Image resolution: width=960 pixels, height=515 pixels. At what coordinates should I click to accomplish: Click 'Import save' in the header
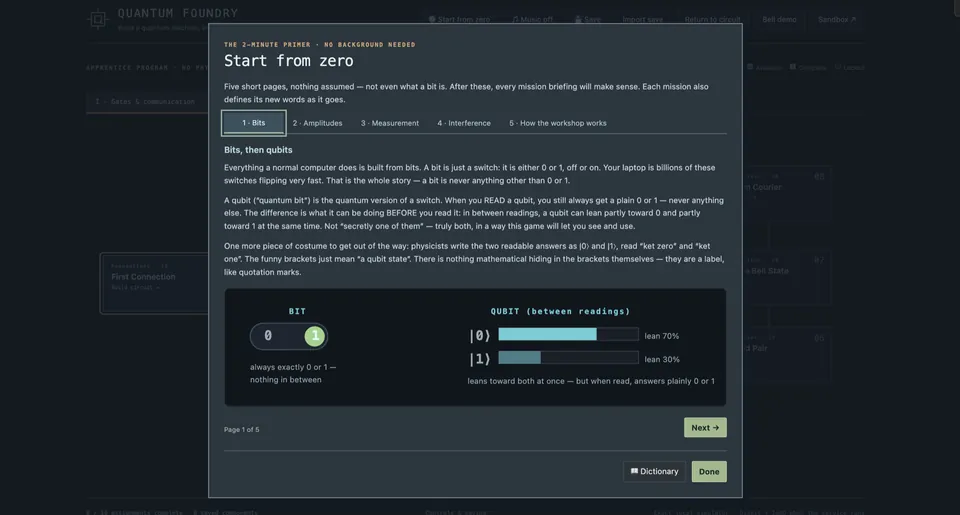pyautogui.click(x=642, y=20)
